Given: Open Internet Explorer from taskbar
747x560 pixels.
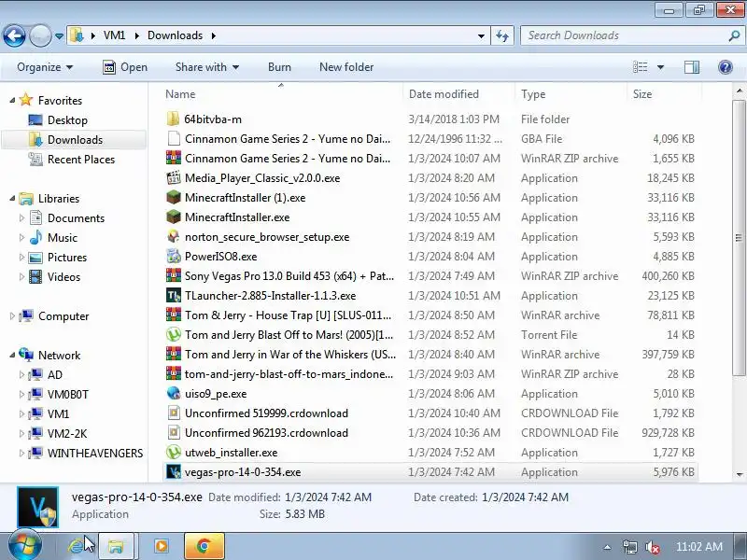Looking at the screenshot, I should [77, 546].
